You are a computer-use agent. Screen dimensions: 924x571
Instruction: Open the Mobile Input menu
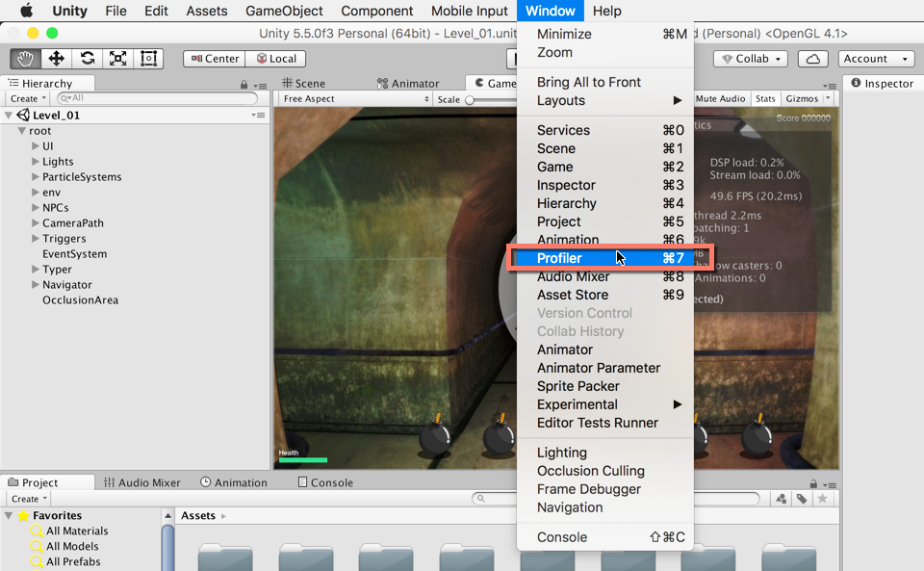469,11
